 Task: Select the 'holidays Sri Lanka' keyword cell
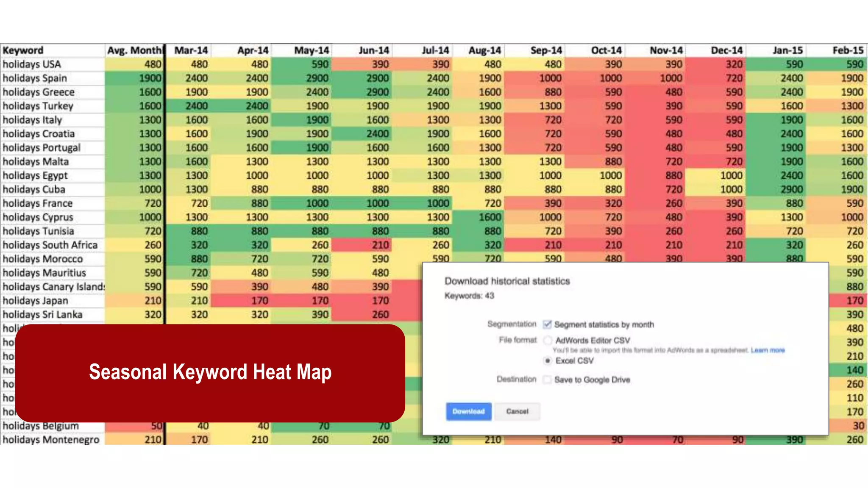53,314
